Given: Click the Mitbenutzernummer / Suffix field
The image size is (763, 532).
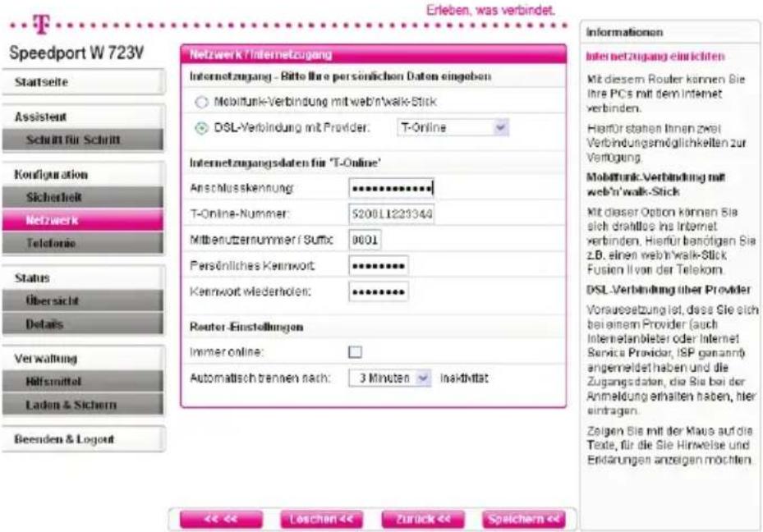Looking at the screenshot, I should pos(365,240).
